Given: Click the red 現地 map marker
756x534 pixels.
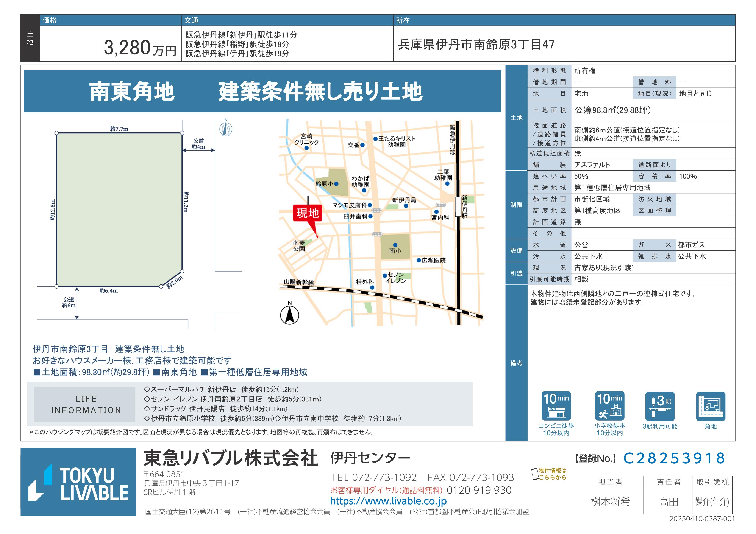Looking at the screenshot, I should pos(307,213).
